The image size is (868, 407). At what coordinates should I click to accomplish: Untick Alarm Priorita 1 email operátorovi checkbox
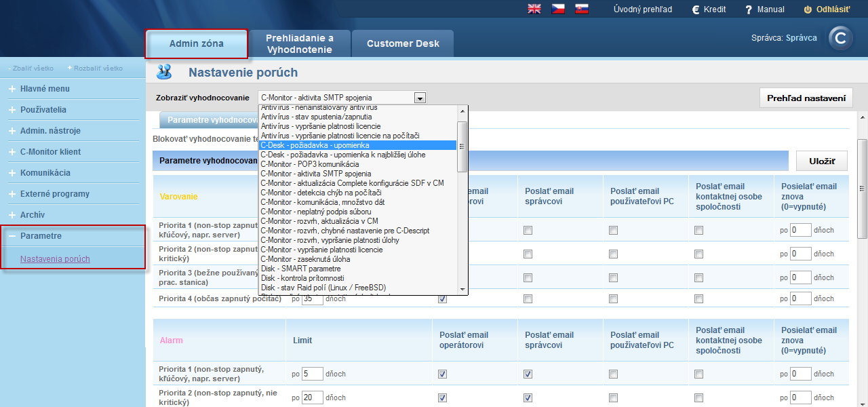click(x=442, y=374)
